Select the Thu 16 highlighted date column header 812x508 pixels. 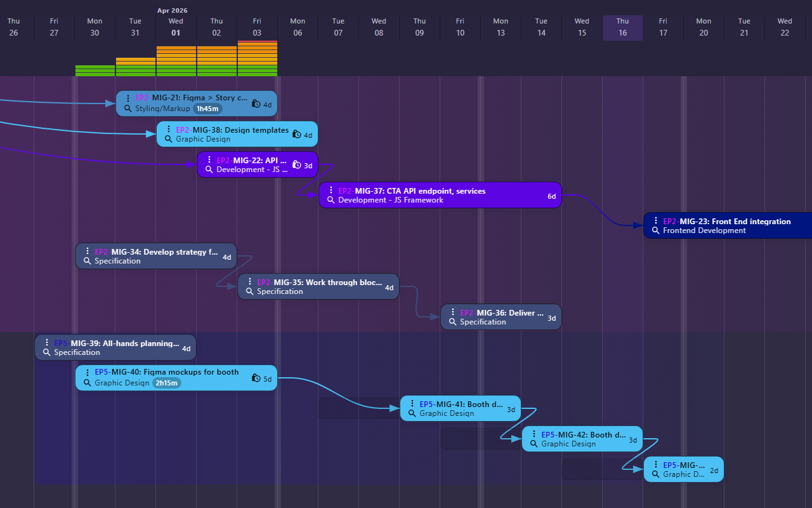[x=622, y=27]
